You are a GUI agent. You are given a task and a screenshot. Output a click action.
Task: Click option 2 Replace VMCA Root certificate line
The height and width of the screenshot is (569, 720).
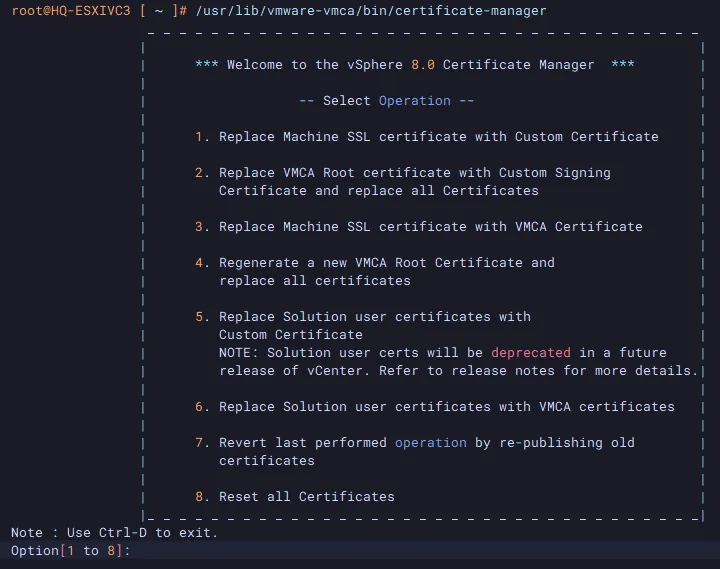pyautogui.click(x=403, y=173)
